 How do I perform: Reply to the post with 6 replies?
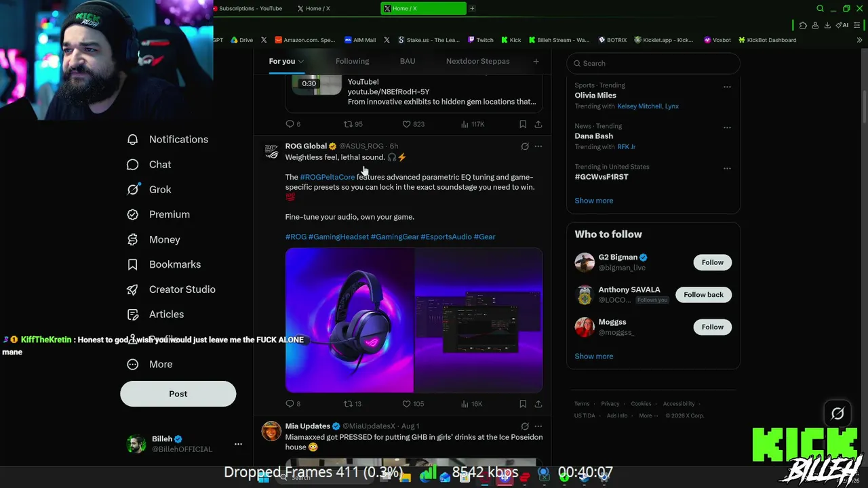[293, 124]
